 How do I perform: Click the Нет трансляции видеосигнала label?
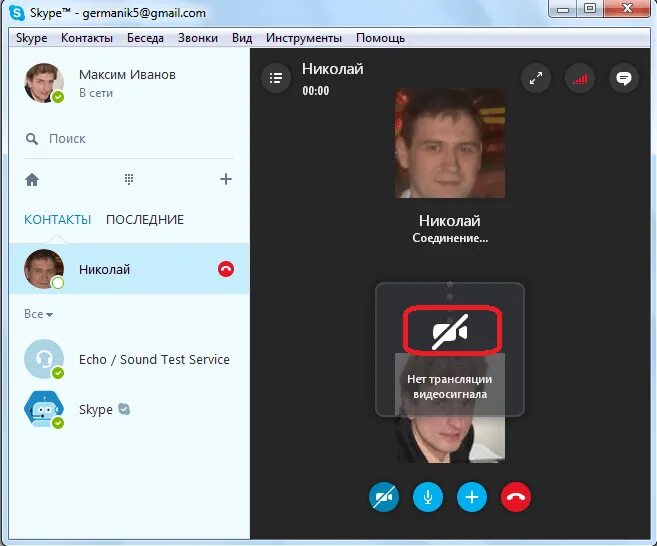[450, 386]
